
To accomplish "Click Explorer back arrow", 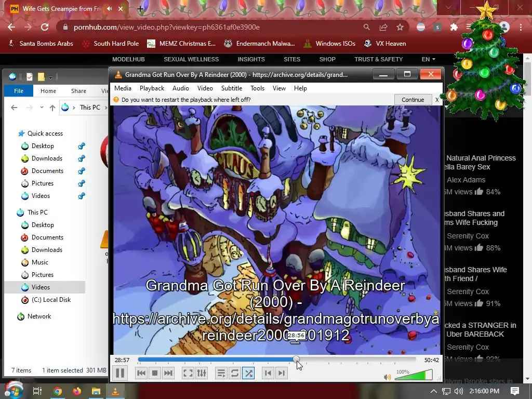I will (x=14, y=108).
